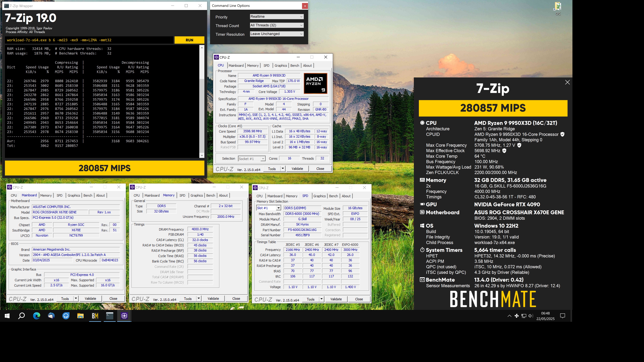The width and height of the screenshot is (644, 362).
Task: Click Close button in Memory CPU-Z window
Action: click(x=236, y=299)
